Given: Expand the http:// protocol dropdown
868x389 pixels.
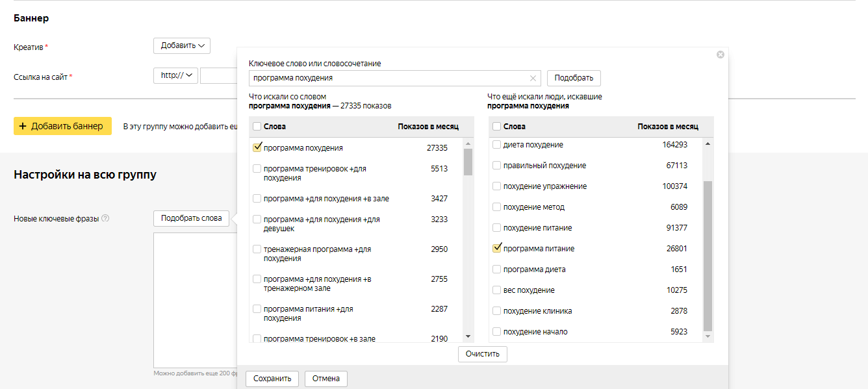Looking at the screenshot, I should tap(175, 76).
